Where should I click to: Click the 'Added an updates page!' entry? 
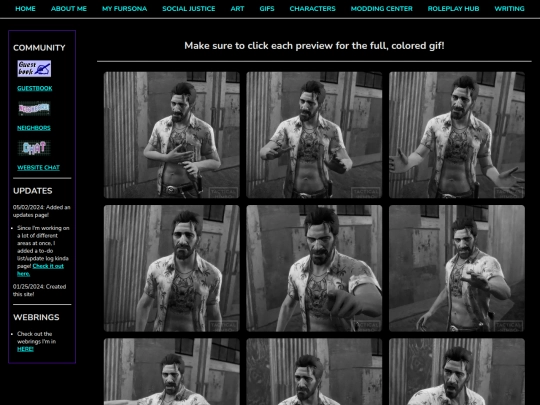click(x=42, y=211)
